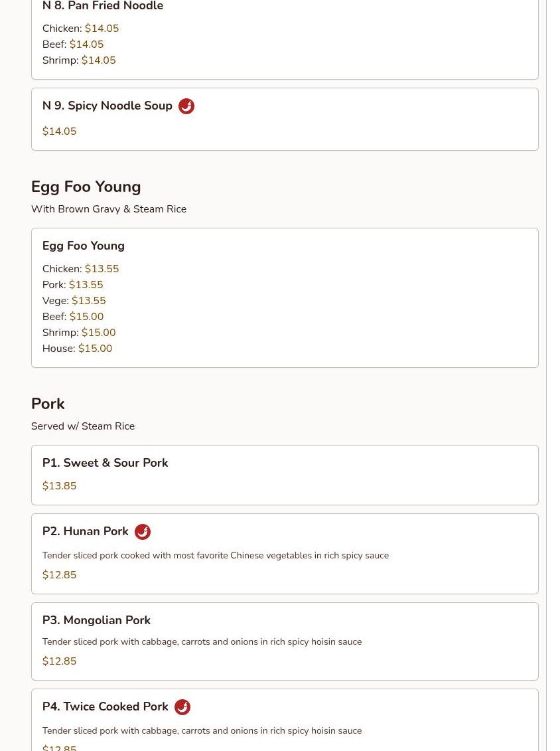Click the Egg Foo Young section heading
Viewport: 560px width, 751px height.
tap(86, 187)
